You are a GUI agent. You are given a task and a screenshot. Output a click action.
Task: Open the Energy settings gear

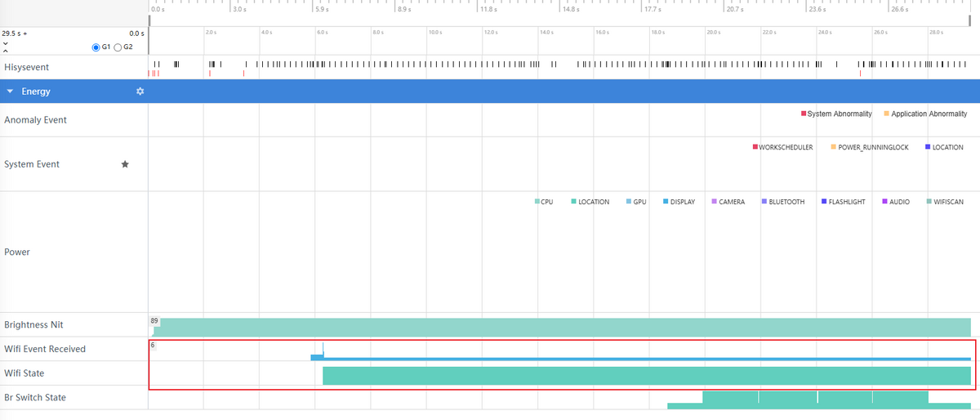coord(140,92)
